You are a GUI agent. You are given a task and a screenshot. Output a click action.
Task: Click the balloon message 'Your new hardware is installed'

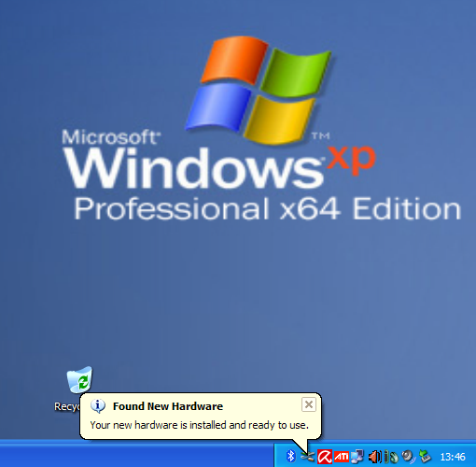click(x=199, y=425)
